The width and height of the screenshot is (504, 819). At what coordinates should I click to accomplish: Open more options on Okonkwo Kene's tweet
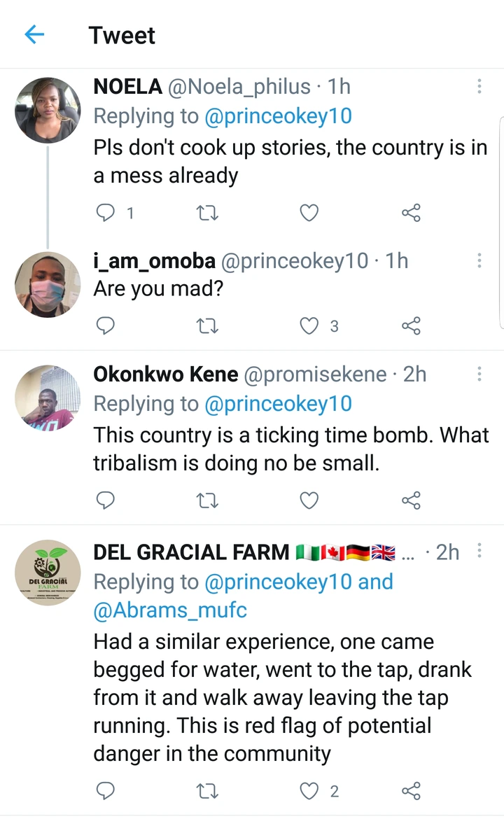pos(479,374)
